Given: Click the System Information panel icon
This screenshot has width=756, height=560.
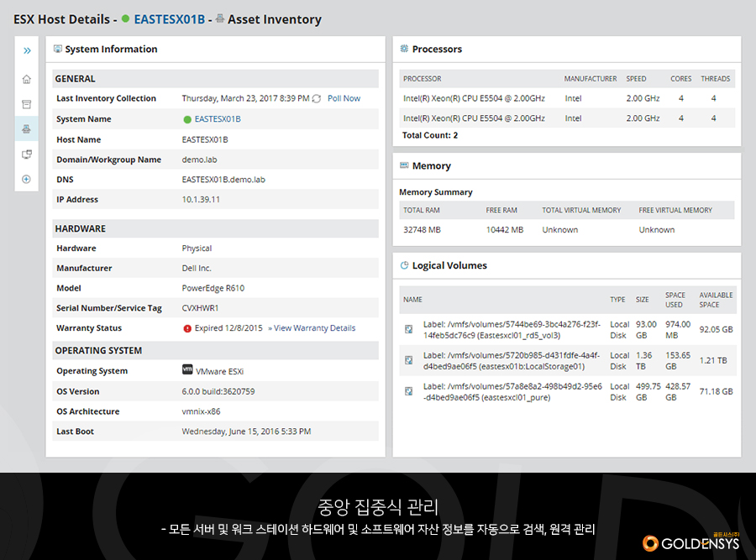Looking at the screenshot, I should point(58,49).
